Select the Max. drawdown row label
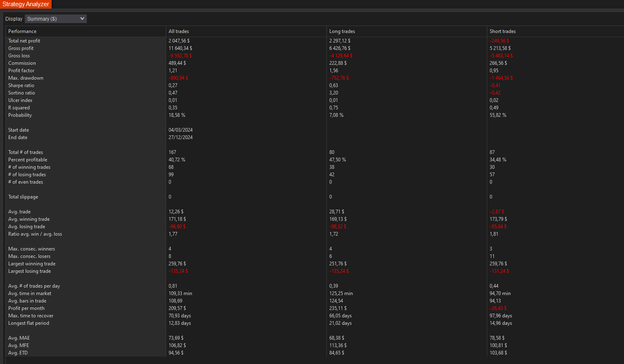Image resolution: width=624 pixels, height=364 pixels. pyautogui.click(x=26, y=78)
